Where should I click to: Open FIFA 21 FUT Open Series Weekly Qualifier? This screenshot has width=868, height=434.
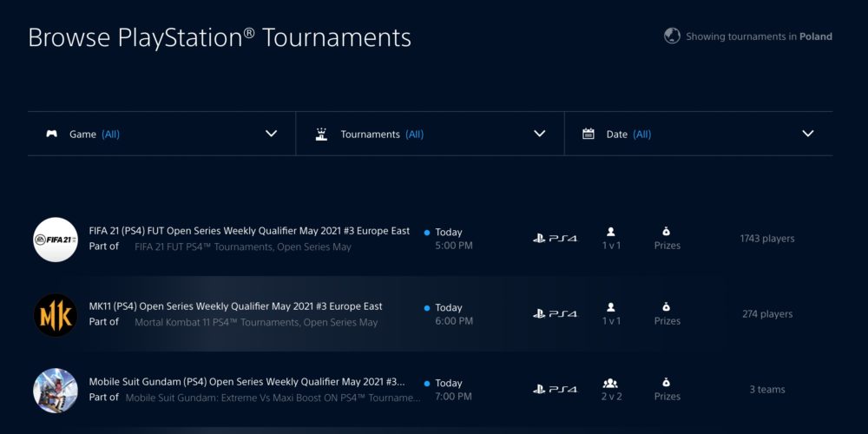click(250, 231)
